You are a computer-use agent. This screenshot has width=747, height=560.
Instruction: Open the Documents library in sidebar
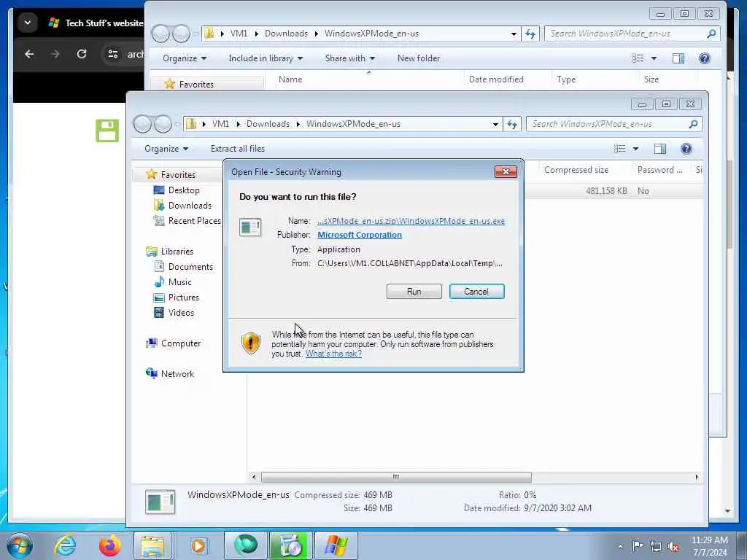click(190, 267)
